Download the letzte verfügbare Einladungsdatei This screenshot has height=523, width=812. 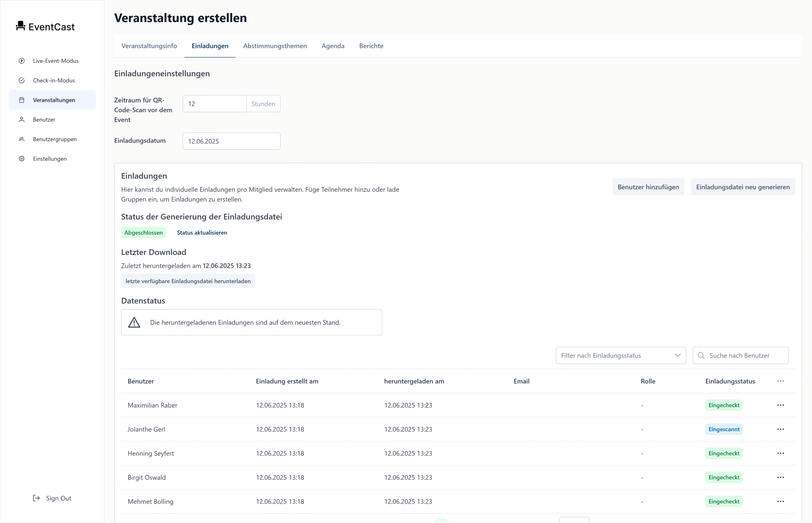coord(188,281)
